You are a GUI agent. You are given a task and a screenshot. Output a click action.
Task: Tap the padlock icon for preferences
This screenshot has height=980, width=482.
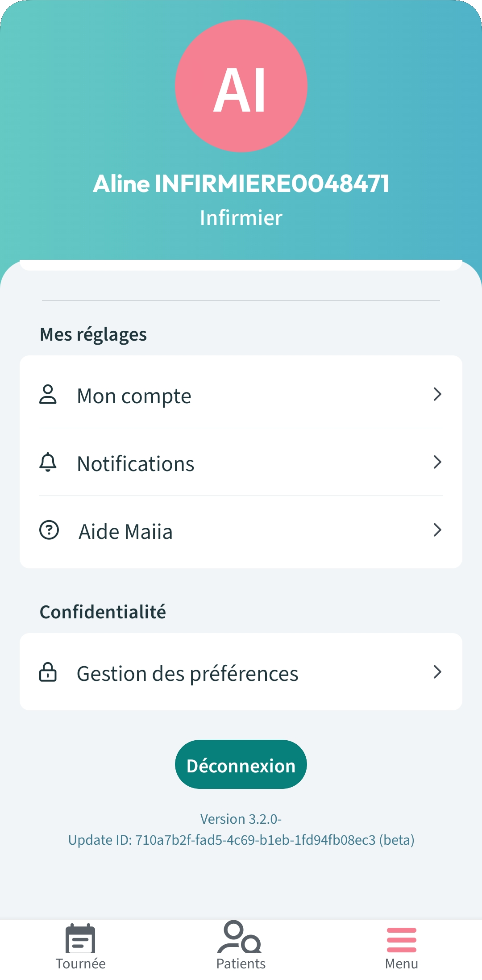pos(48,672)
